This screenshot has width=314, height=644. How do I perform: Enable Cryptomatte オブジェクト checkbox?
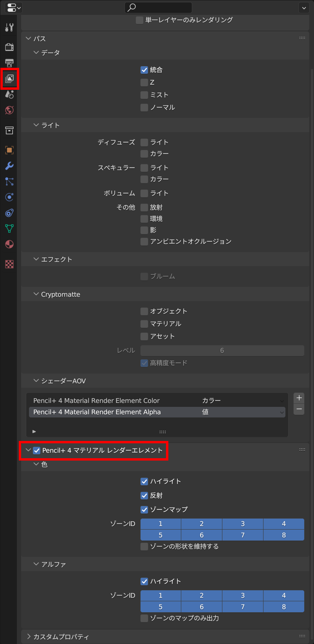144,311
